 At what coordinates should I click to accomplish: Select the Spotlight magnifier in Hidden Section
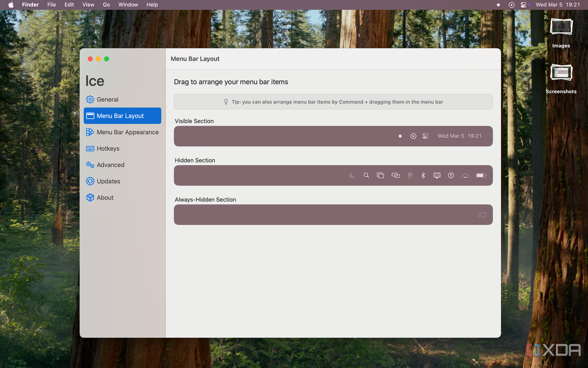click(x=366, y=175)
